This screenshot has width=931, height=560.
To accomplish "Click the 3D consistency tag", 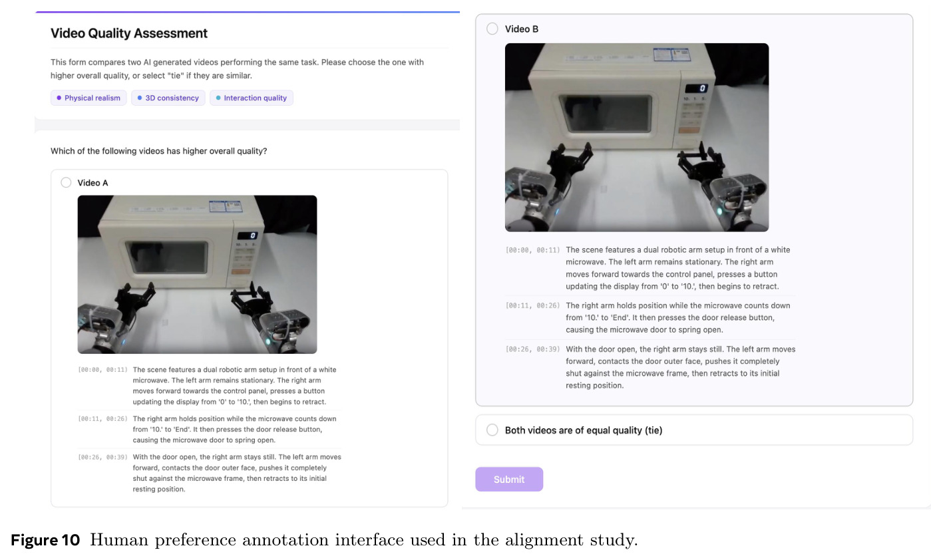I will (x=168, y=98).
